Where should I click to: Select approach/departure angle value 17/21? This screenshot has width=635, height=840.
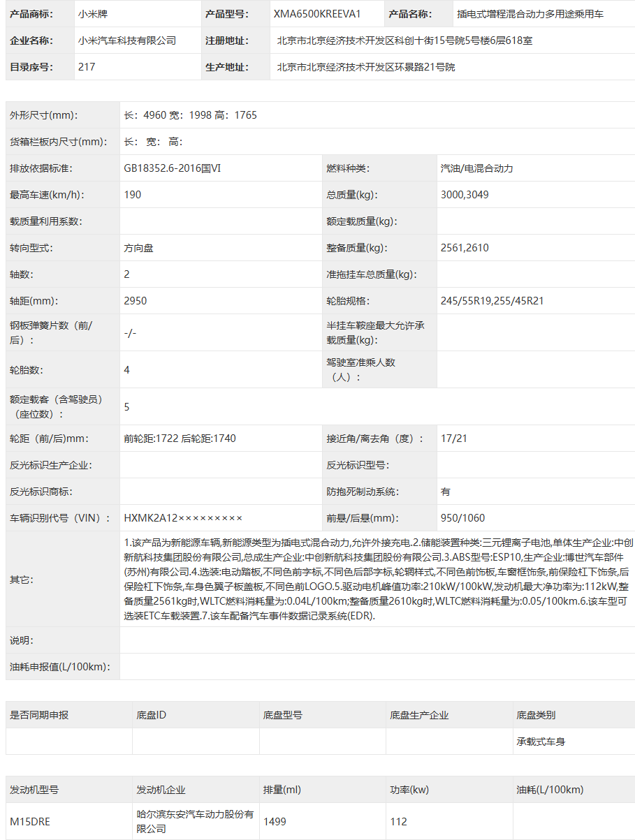[454, 439]
